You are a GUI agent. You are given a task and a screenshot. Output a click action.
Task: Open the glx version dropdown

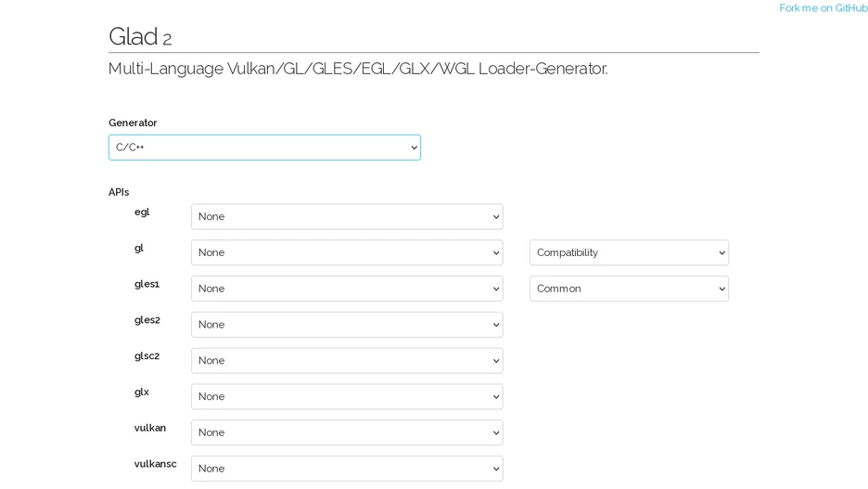[x=347, y=396]
